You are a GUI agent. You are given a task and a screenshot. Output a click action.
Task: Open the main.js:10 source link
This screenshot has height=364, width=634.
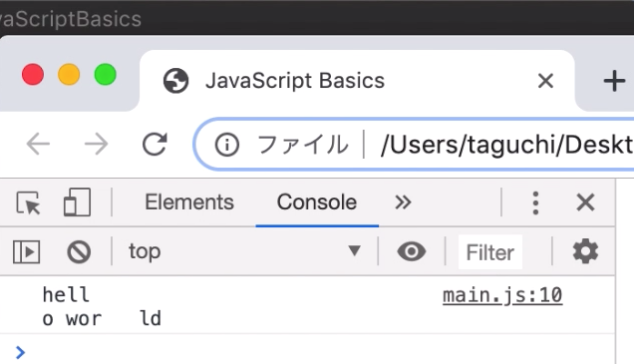point(502,295)
